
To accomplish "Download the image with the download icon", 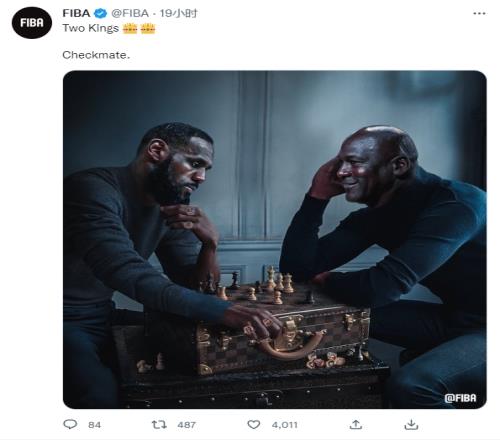I will [x=411, y=424].
